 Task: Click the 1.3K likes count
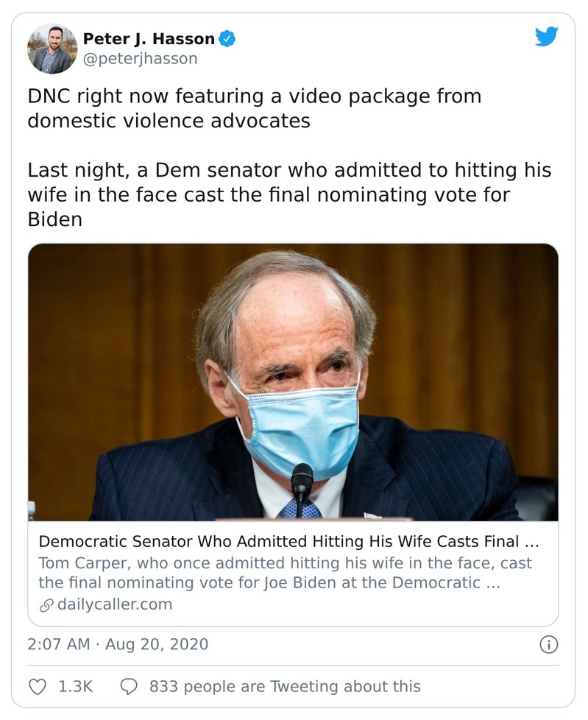pos(75,686)
